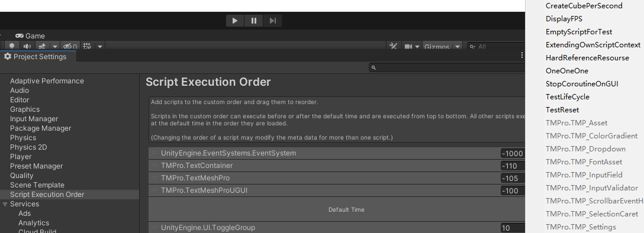
Task: Toggle scene lighting bulb icon
Action: tap(12, 46)
